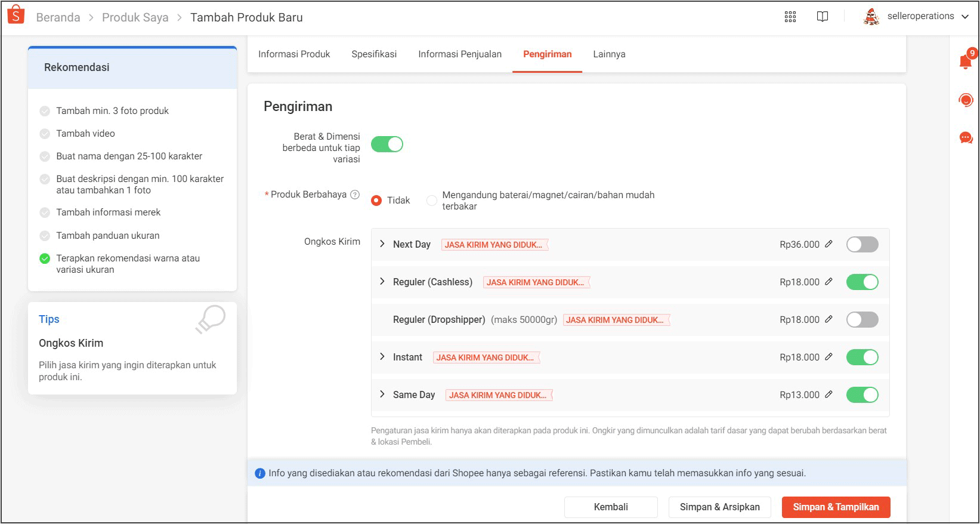The height and width of the screenshot is (524, 980).
Task: Select the Mengandung baterai/magnet radio option
Action: click(432, 201)
